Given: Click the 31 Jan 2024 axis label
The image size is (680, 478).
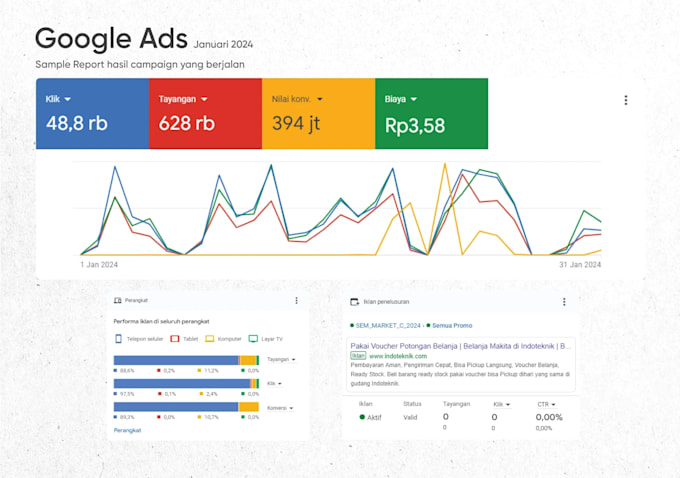Looking at the screenshot, I should (x=580, y=265).
